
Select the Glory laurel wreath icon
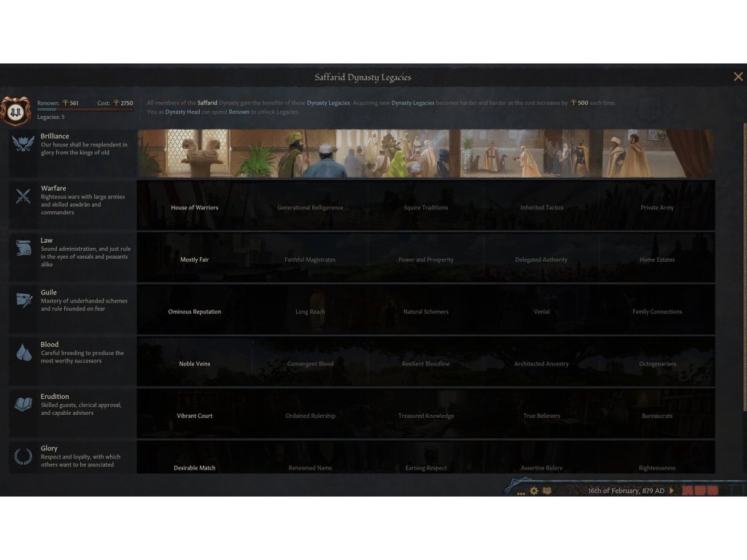(23, 456)
